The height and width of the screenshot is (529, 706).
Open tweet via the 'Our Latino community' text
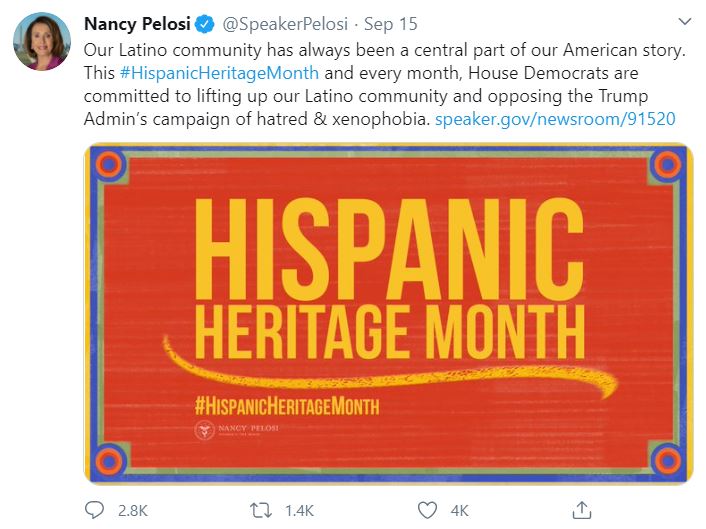(172, 50)
